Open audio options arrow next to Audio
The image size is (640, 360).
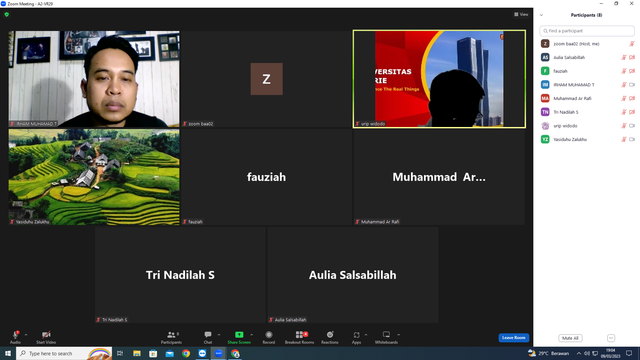(26, 335)
